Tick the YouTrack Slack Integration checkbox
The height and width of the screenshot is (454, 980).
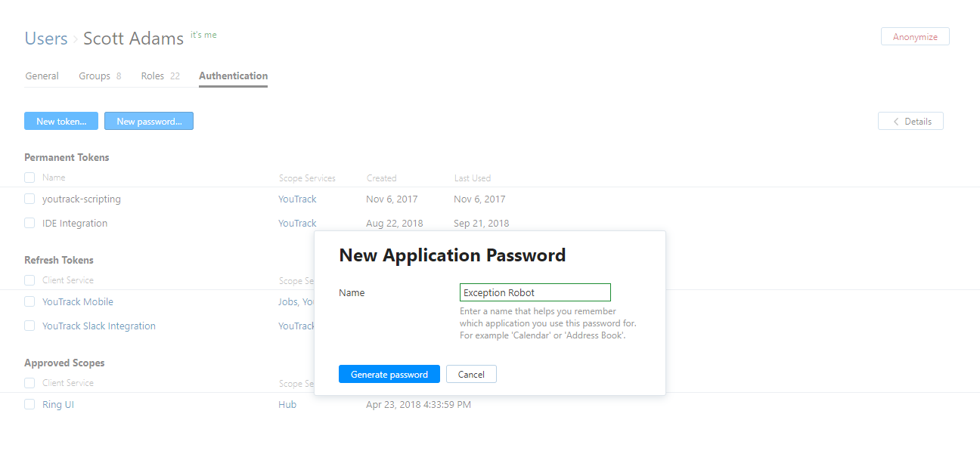tap(29, 326)
